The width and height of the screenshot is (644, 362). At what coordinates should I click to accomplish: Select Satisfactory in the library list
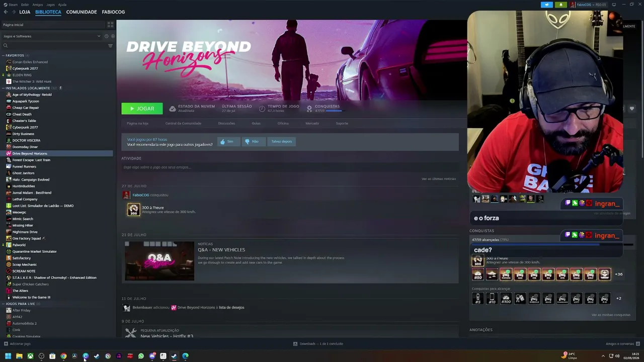[22, 258]
